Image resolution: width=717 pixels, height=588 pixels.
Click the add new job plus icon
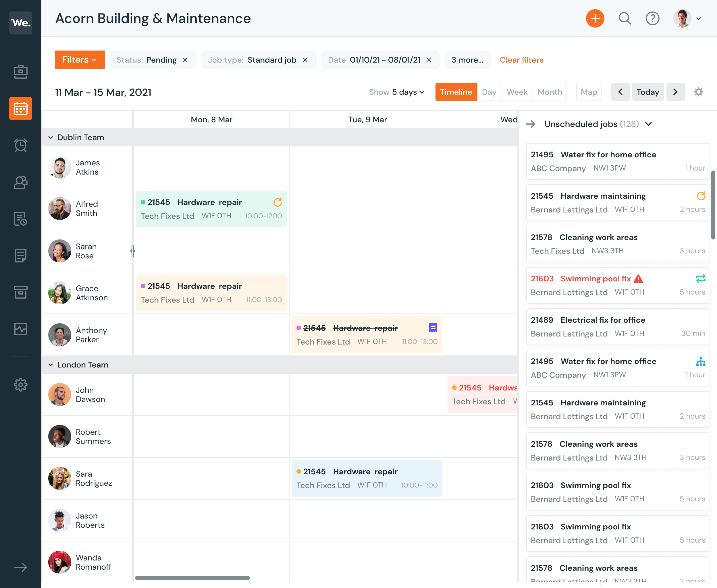(x=595, y=18)
